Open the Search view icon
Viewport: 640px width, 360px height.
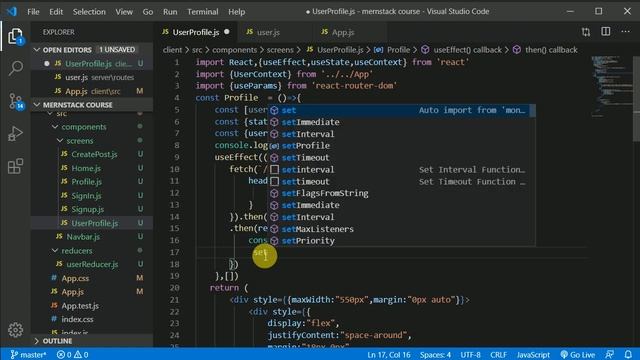[16, 68]
